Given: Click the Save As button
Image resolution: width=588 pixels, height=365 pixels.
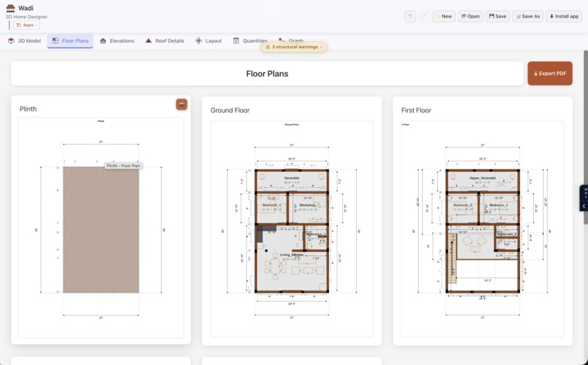Looking at the screenshot, I should (527, 16).
